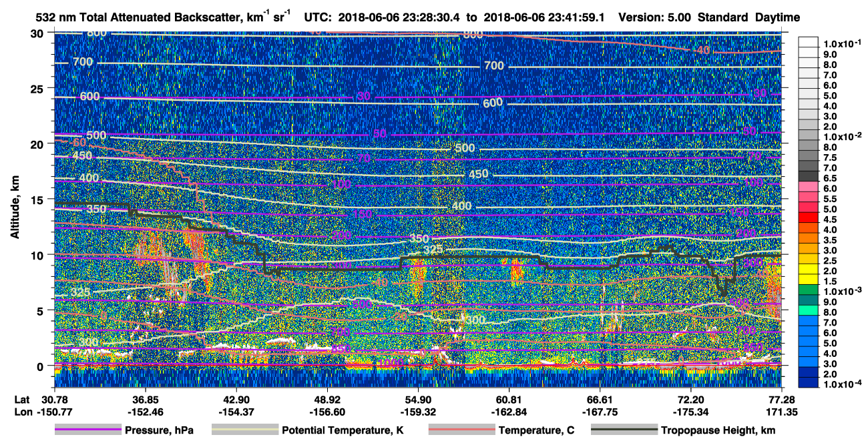Image resolution: width=868 pixels, height=445 pixels.
Task: Click the longitude value '-159.32'
Action: pos(418,412)
